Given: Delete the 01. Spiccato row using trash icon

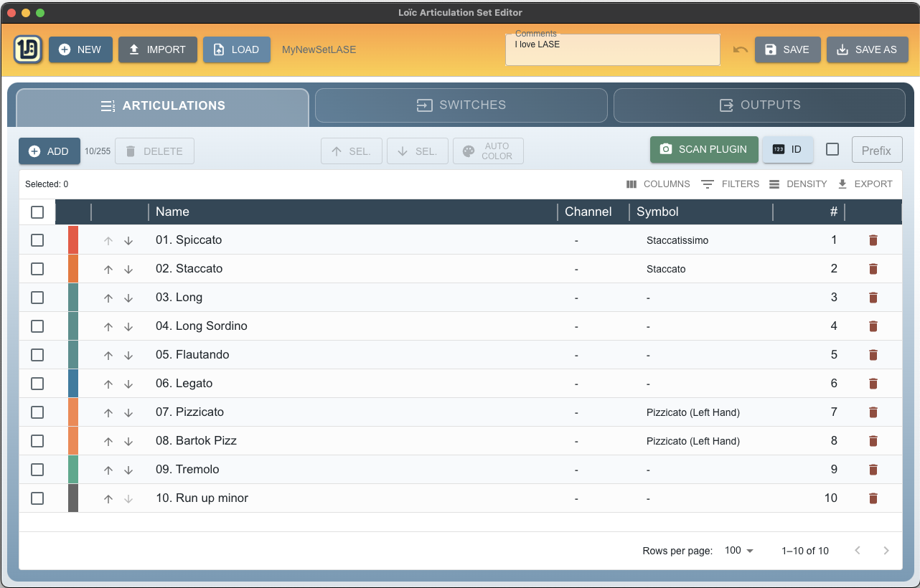Looking at the screenshot, I should [x=873, y=240].
